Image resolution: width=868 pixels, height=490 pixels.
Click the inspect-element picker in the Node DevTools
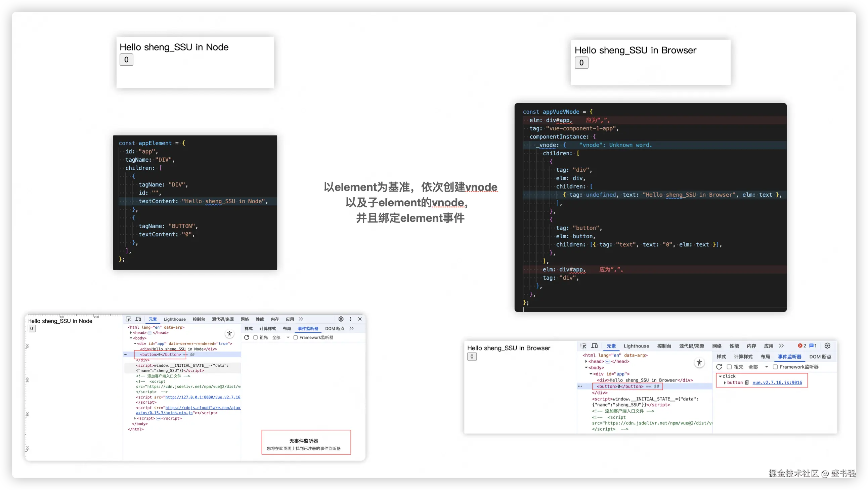[x=128, y=319]
